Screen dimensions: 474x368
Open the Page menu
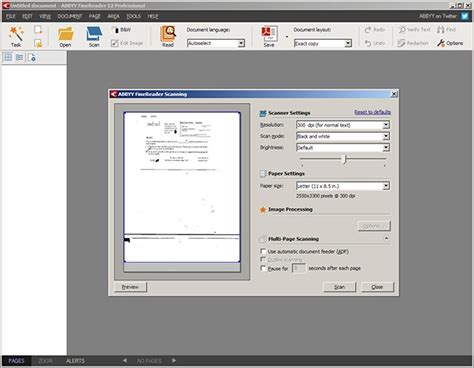[94, 16]
